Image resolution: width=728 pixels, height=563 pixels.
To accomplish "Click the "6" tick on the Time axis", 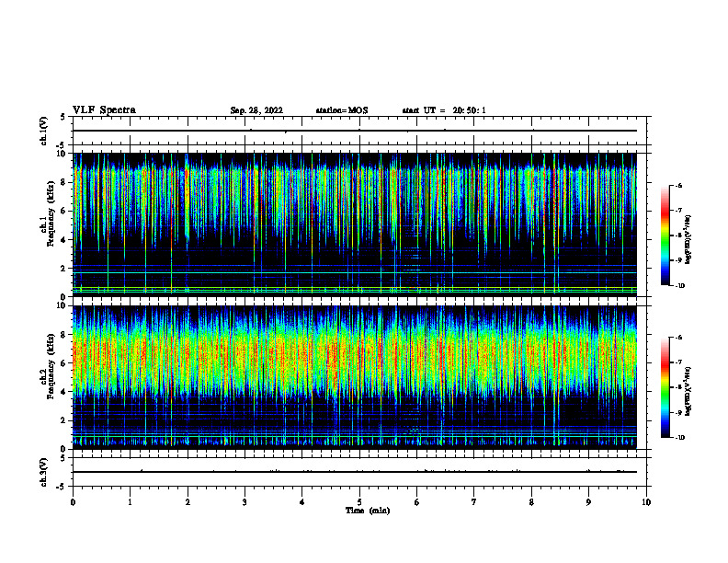I will pos(417,502).
